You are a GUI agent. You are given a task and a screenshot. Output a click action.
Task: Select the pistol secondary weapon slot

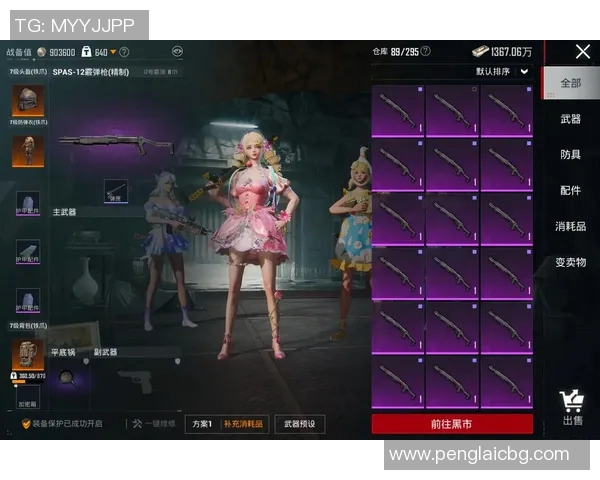coord(134,380)
